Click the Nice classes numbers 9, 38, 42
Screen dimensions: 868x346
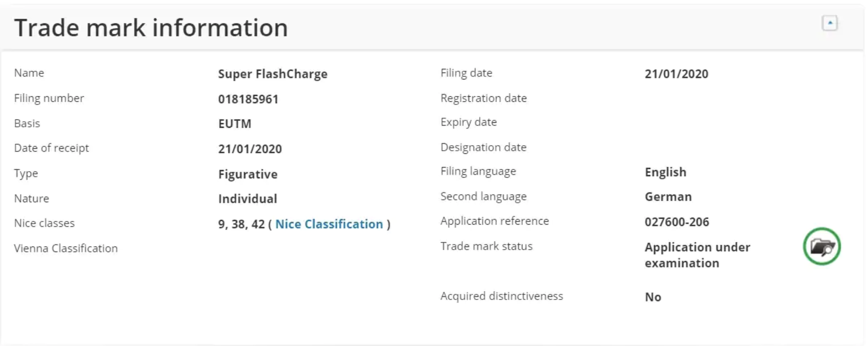[x=241, y=224]
